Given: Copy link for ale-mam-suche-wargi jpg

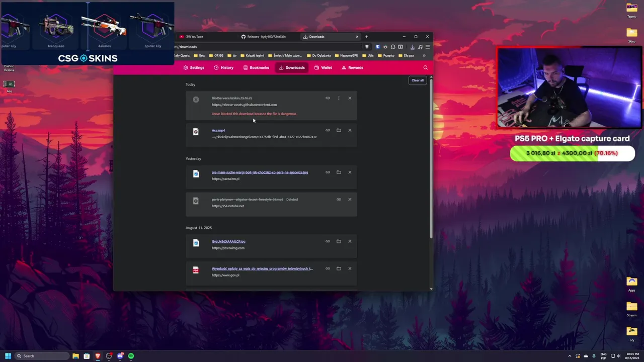Looking at the screenshot, I should point(328,172).
